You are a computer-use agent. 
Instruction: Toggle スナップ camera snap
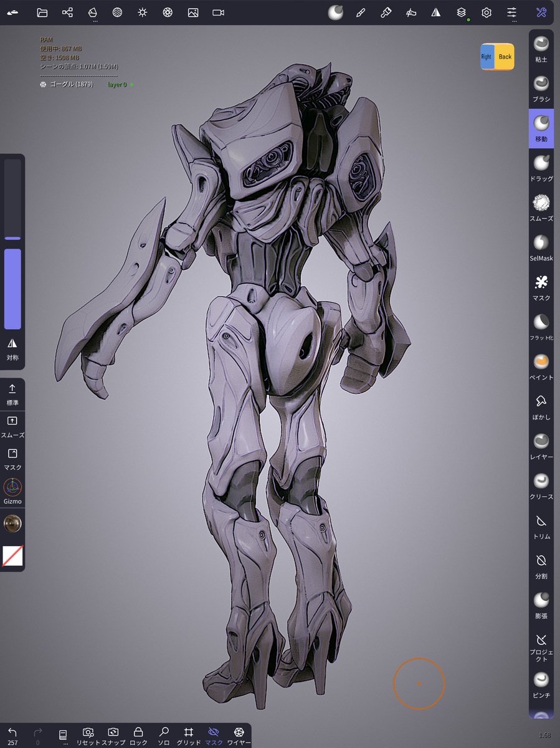pyautogui.click(x=113, y=736)
